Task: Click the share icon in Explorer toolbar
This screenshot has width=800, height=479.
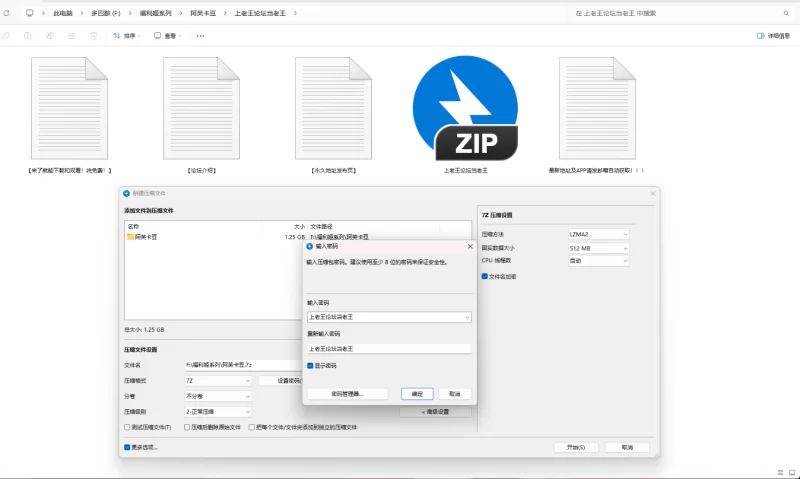Action: 71,36
